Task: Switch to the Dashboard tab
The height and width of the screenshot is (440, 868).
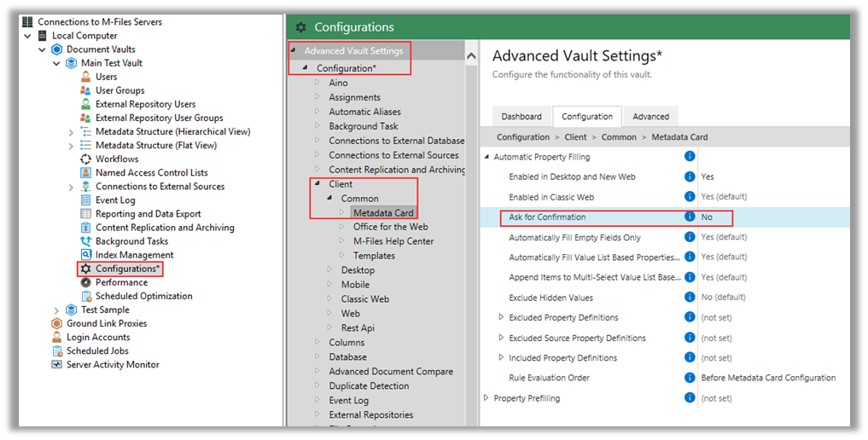Action: coord(521,117)
